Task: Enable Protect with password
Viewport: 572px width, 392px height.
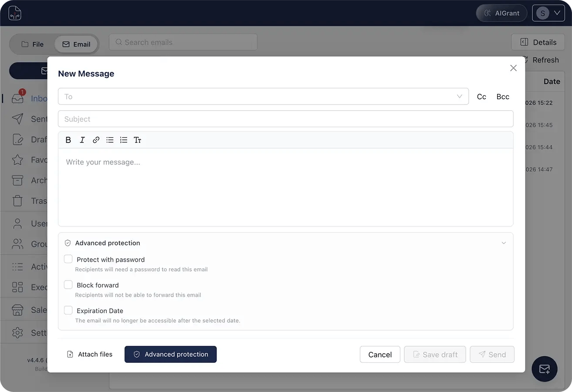Action: click(x=68, y=259)
